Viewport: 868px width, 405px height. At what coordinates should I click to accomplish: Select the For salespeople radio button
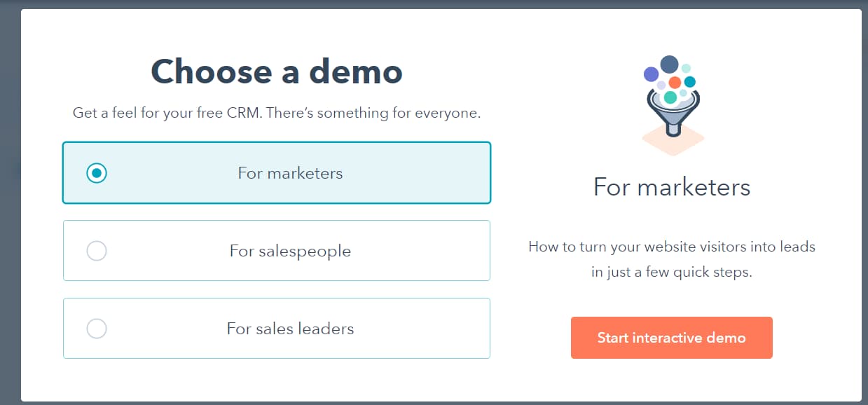(97, 251)
